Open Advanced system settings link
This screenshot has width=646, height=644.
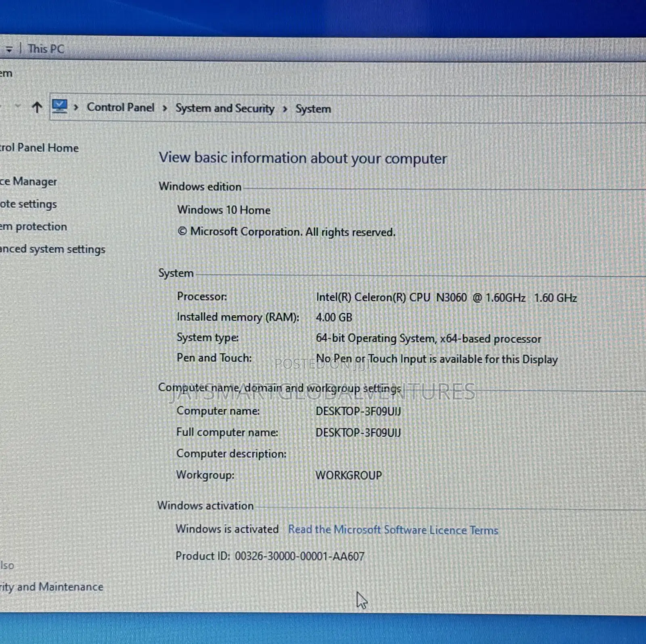(x=52, y=249)
